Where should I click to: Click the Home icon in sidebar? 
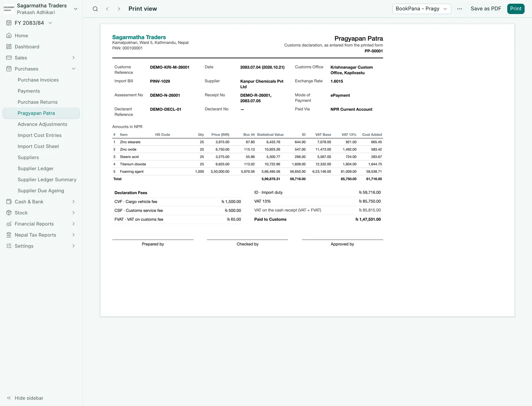coord(9,35)
